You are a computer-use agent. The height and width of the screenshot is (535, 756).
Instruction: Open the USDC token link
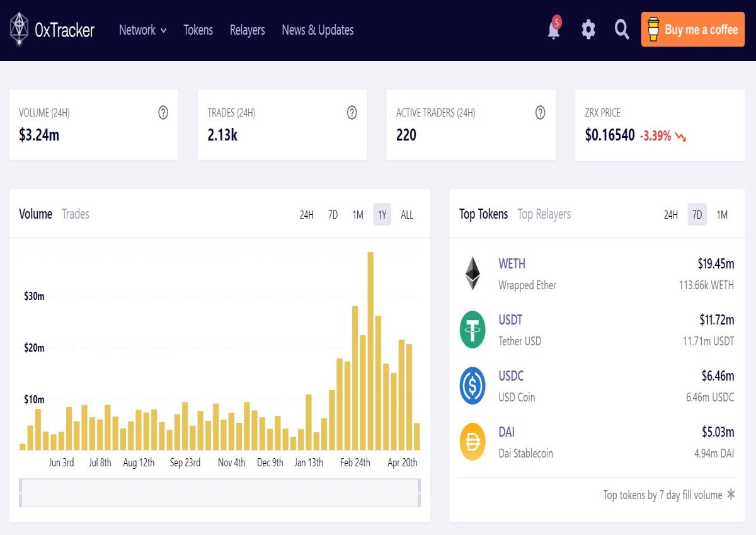511,376
